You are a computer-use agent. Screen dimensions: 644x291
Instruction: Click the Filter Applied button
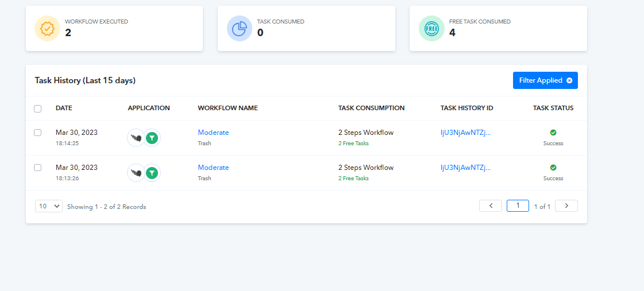tap(545, 80)
